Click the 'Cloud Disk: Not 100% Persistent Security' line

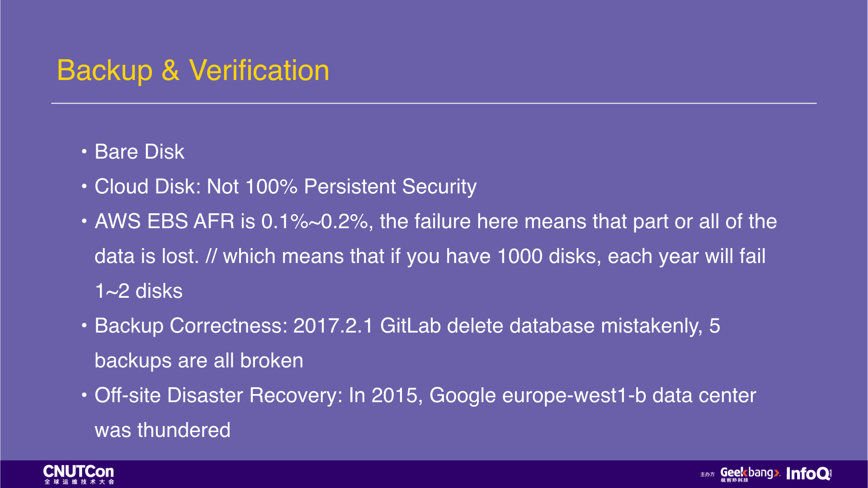point(285,187)
